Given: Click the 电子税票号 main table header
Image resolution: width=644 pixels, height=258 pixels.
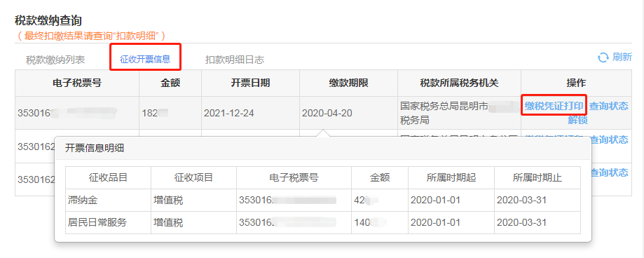Looking at the screenshot, I should click(x=77, y=83).
